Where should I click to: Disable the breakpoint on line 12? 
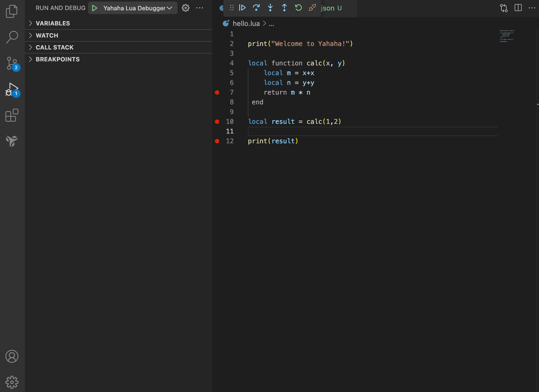pos(217,141)
